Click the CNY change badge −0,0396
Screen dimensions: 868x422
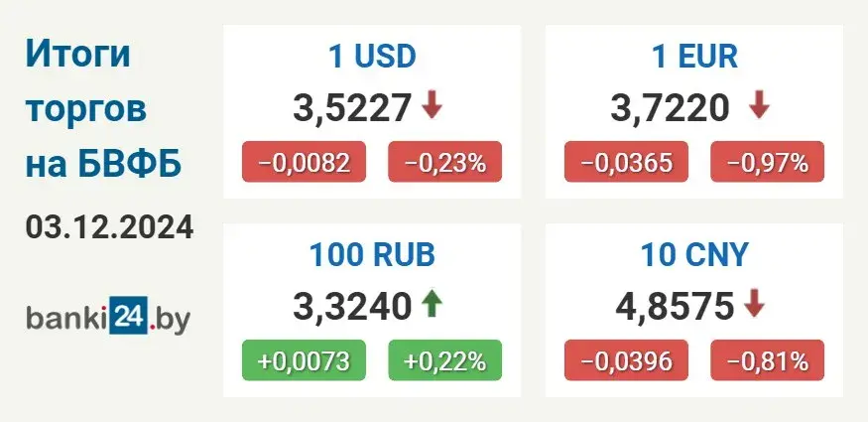click(x=626, y=361)
